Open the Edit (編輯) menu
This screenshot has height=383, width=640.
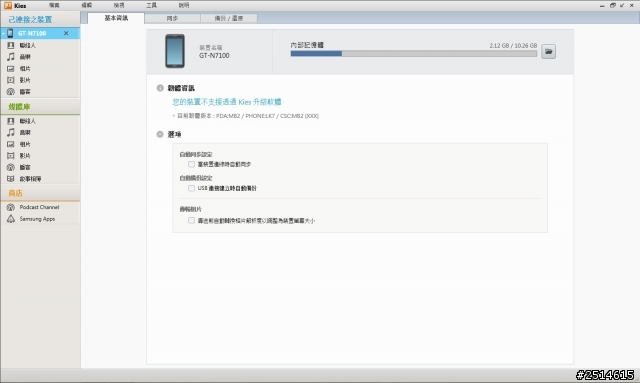87,5
